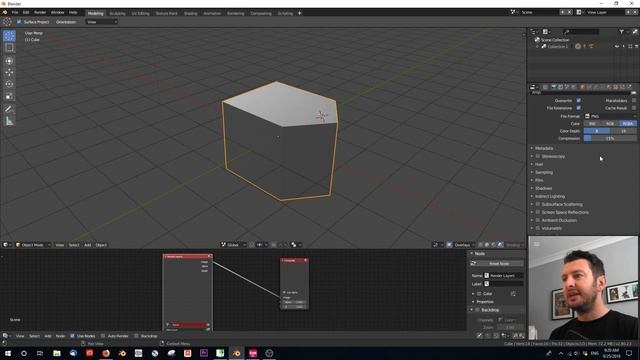
Task: Open the viewport Object menu
Action: 101,245
